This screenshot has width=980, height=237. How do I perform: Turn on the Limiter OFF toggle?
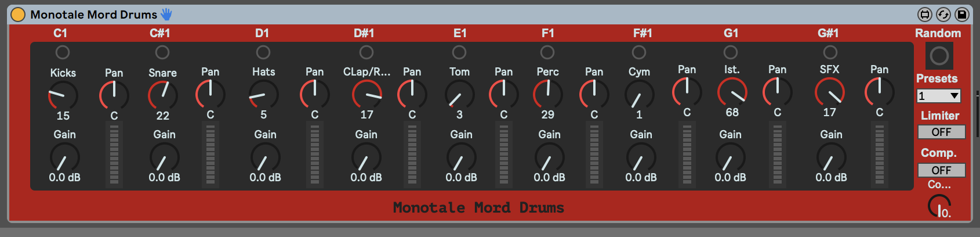coord(941,132)
